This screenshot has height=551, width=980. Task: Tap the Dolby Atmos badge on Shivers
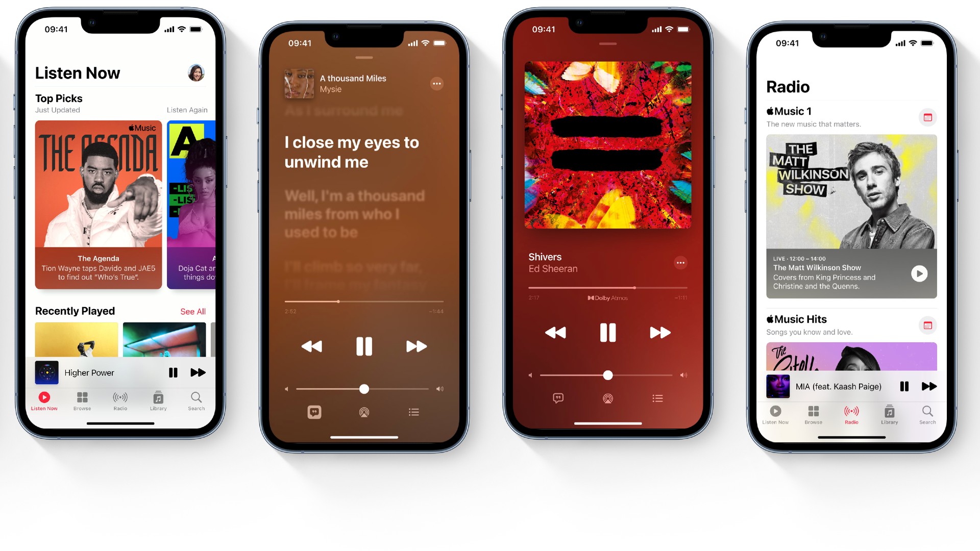(606, 297)
